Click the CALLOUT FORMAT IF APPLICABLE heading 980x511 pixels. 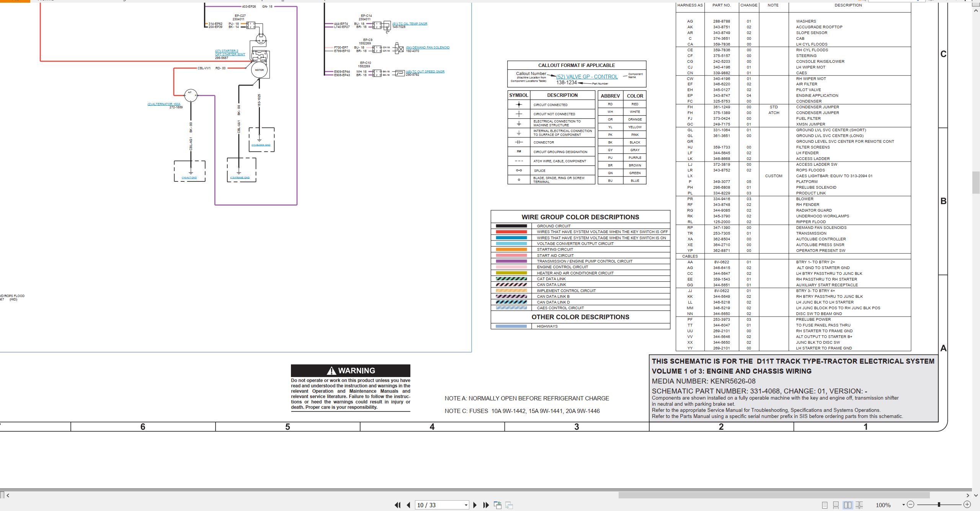click(x=577, y=65)
